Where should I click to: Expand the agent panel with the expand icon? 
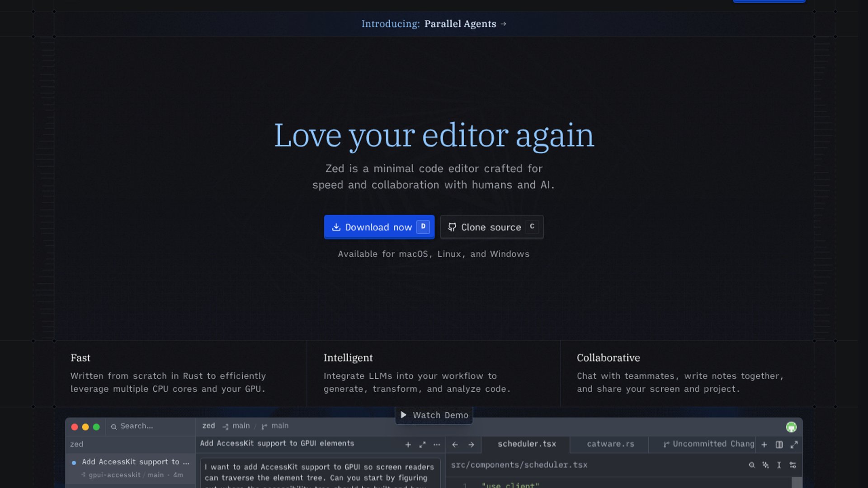pyautogui.click(x=422, y=445)
